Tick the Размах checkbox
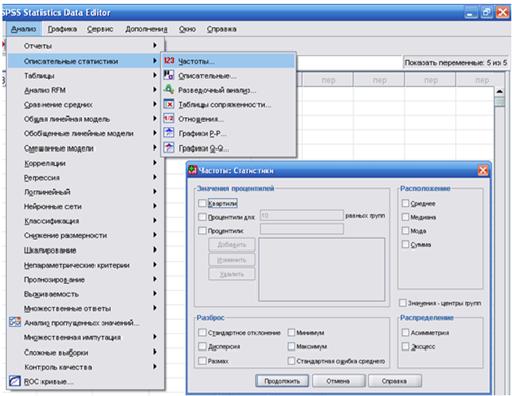 click(202, 361)
